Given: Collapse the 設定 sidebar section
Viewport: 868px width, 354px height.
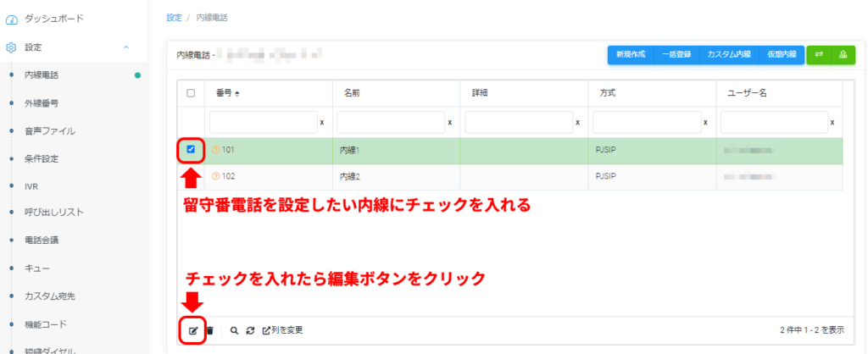Looking at the screenshot, I should coord(126,47).
